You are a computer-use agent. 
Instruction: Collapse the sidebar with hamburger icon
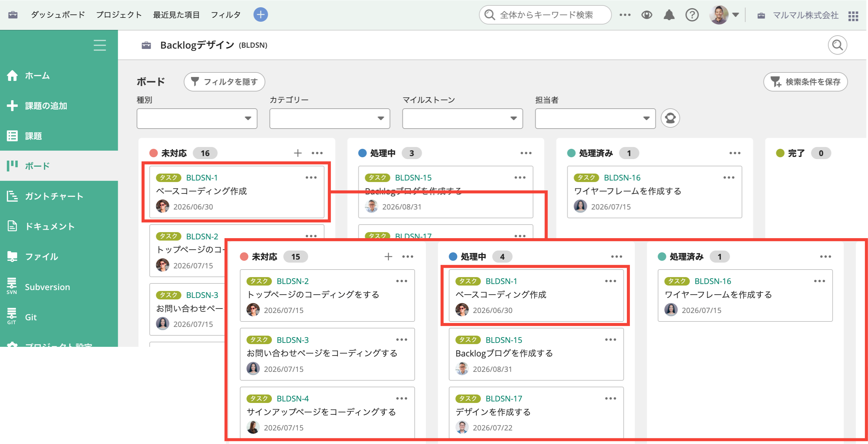point(100,45)
